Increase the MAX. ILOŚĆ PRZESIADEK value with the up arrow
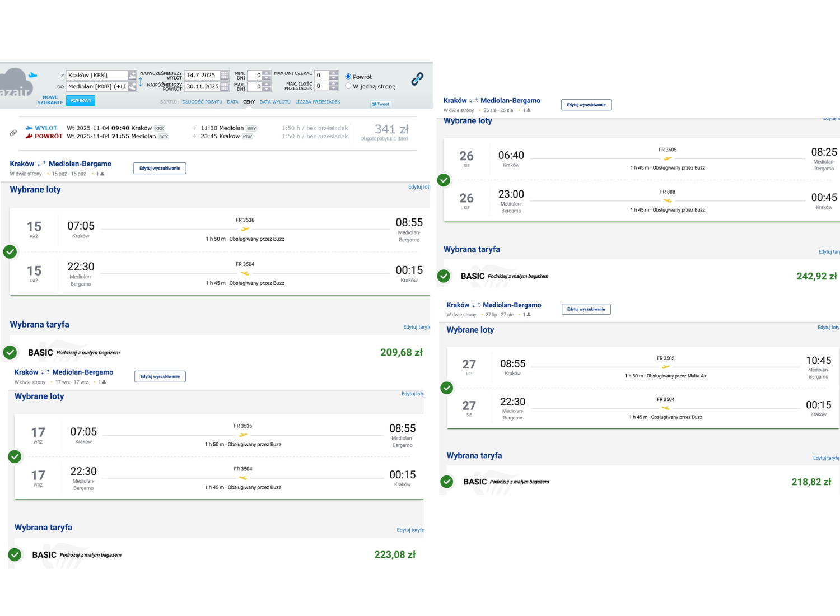The height and width of the screenshot is (616, 840). [334, 84]
